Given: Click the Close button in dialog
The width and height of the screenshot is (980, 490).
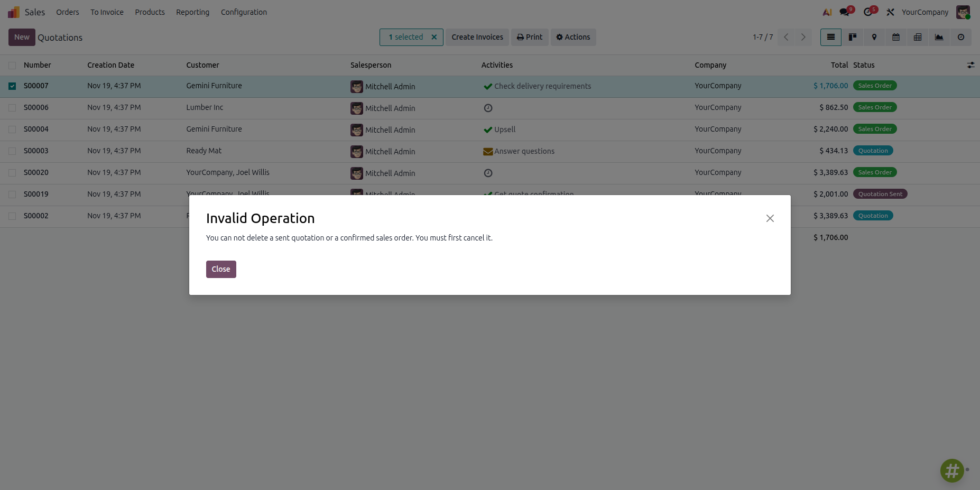Looking at the screenshot, I should [221, 269].
